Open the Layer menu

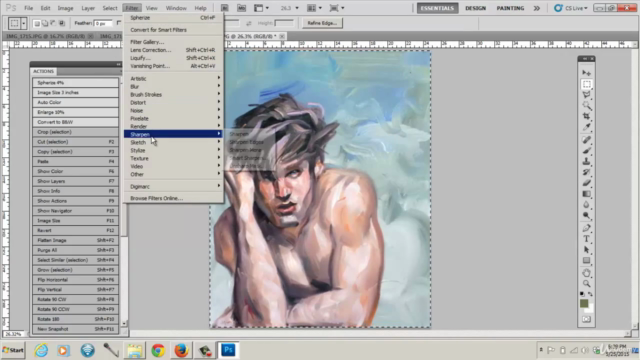pos(88,8)
